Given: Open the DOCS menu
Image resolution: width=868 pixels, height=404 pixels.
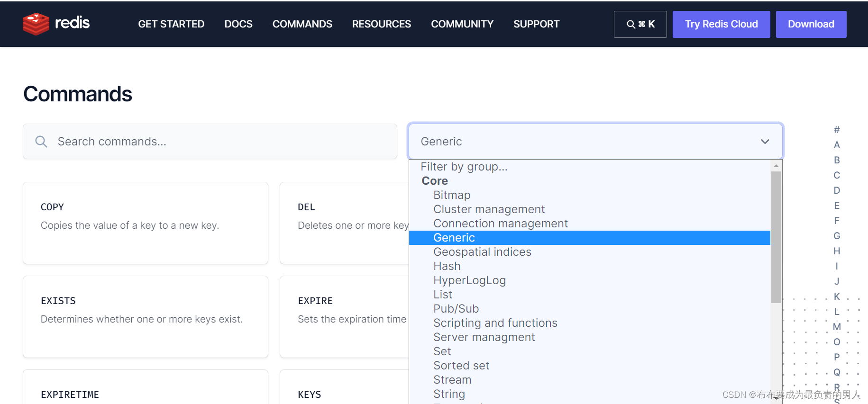Looking at the screenshot, I should point(238,24).
